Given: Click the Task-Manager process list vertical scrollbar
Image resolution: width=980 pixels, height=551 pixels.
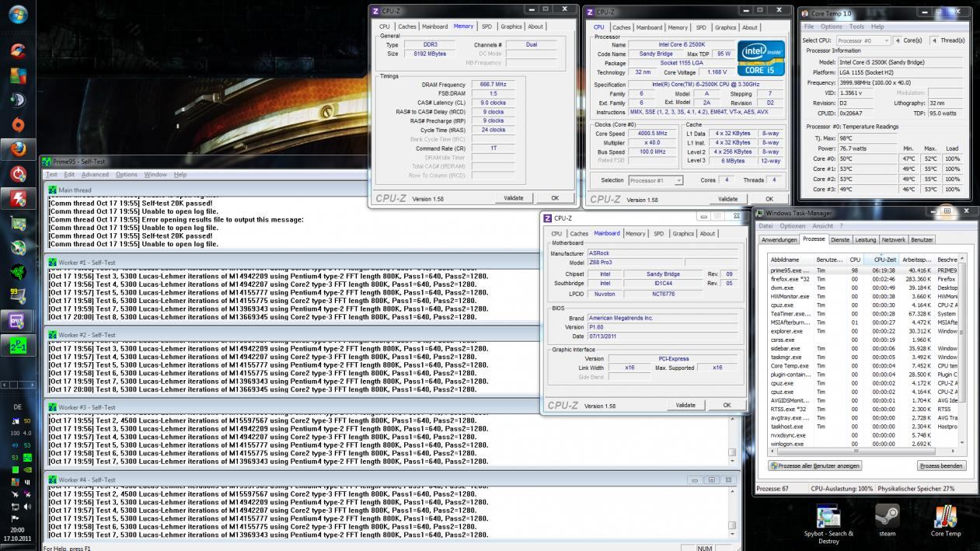Looking at the screenshot, I should pyautogui.click(x=962, y=350).
